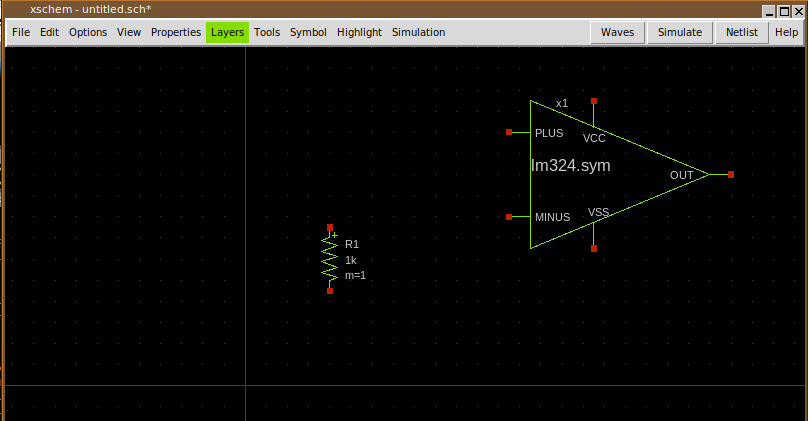808x421 pixels.
Task: Click the Waves button
Action: [617, 32]
